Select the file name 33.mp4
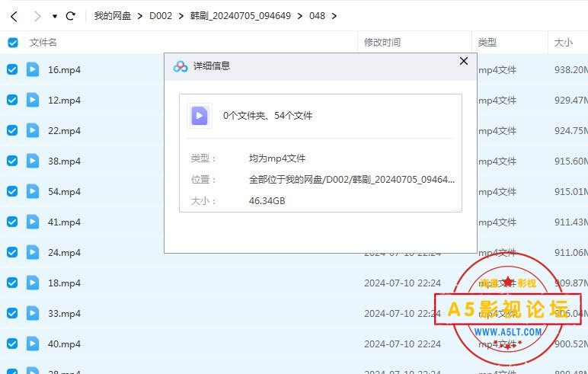 pos(64,313)
